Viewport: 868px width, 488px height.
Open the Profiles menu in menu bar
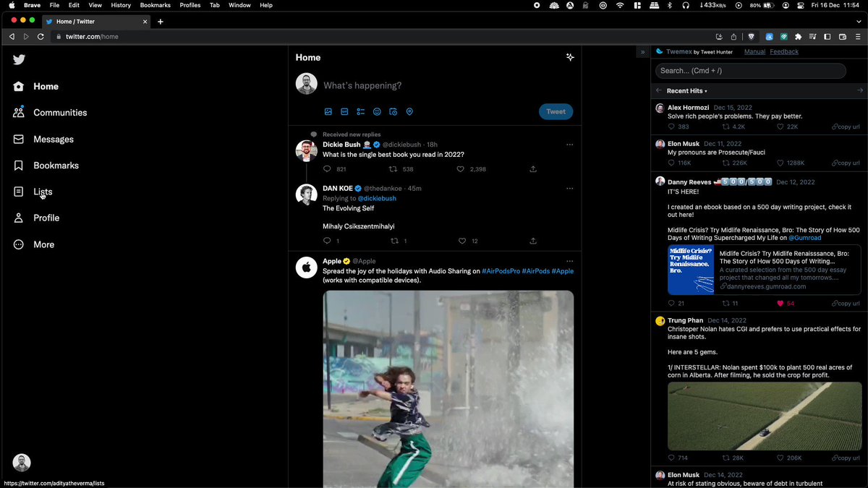(x=190, y=5)
